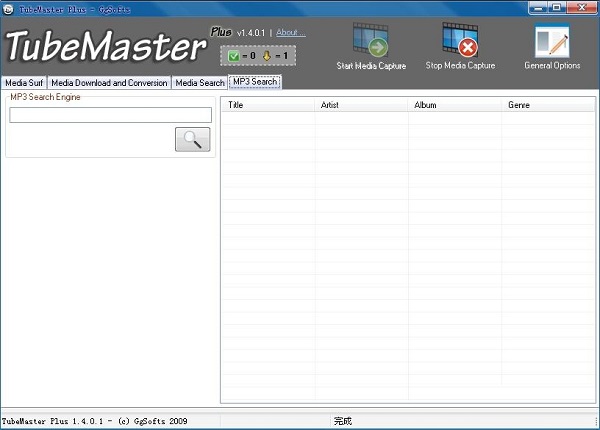Image resolution: width=600 pixels, height=430 pixels.
Task: Open the About link
Action: (290, 33)
